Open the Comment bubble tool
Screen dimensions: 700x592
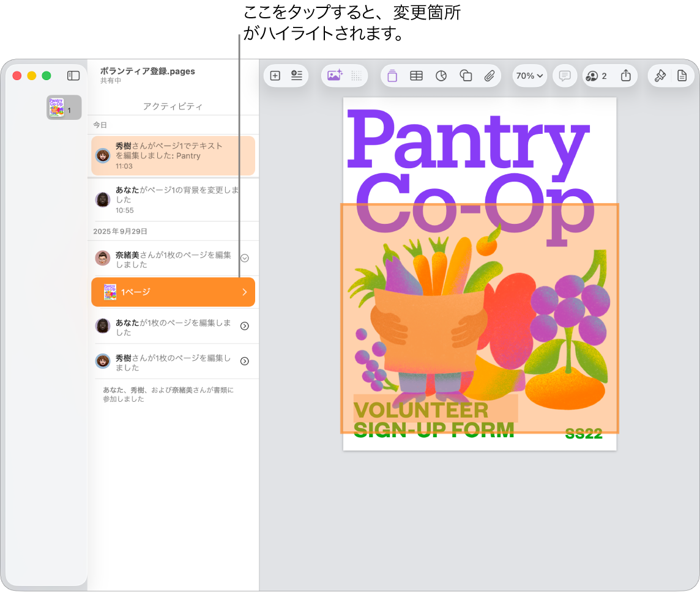pos(564,76)
